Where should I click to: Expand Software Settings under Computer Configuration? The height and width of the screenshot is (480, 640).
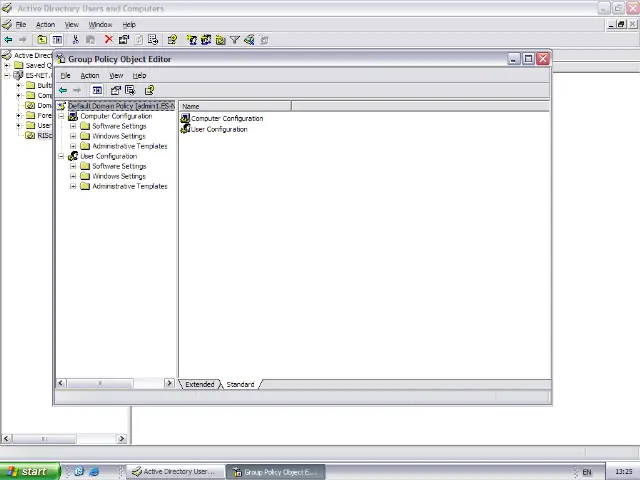[73, 126]
